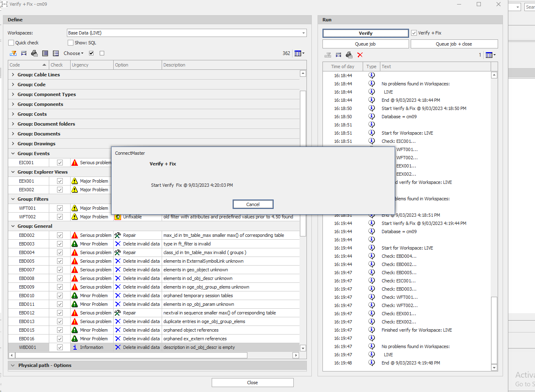Collapse Group: Filters
The image size is (535, 392).
[x=13, y=199]
